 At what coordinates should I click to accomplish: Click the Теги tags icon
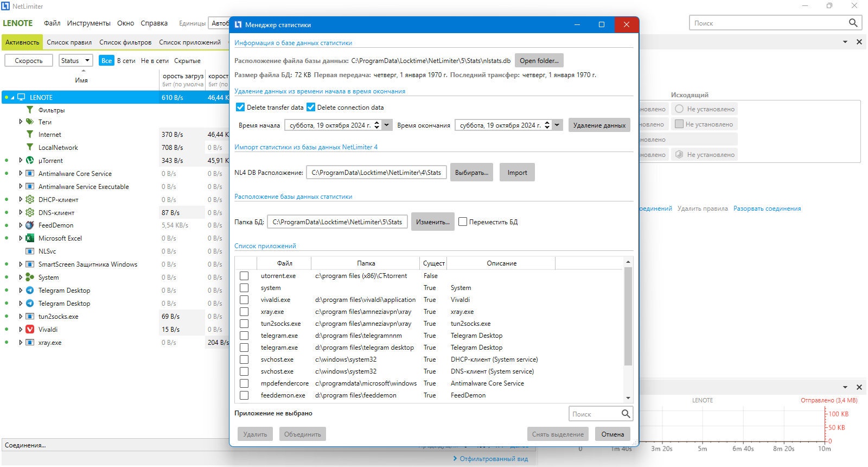(x=30, y=122)
